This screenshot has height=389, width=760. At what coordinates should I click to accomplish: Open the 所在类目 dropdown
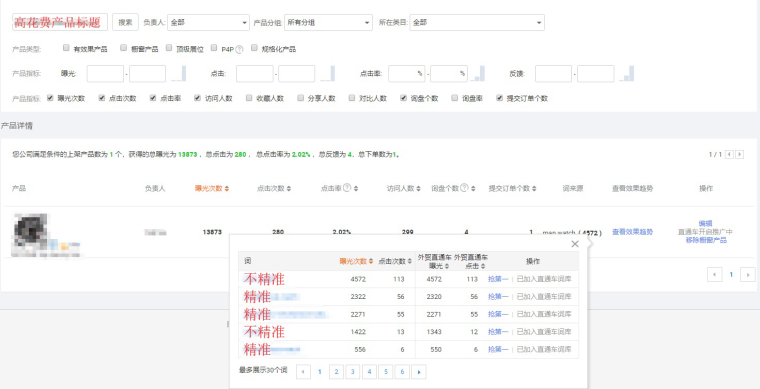477,22
